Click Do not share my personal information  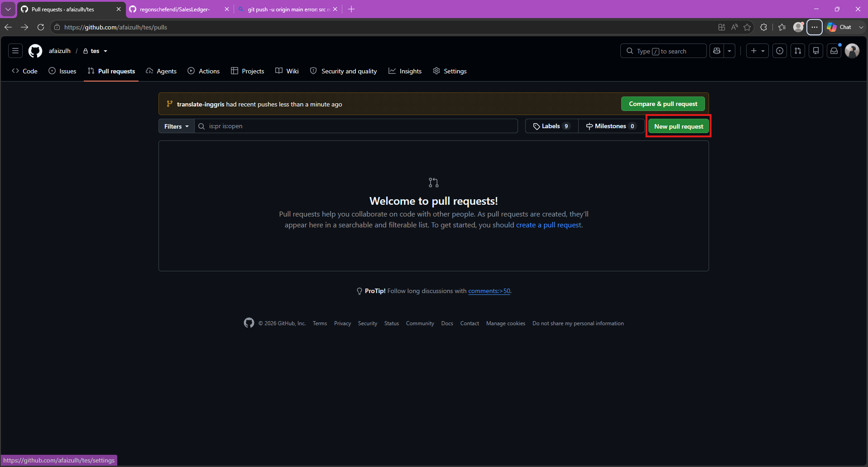pyautogui.click(x=578, y=323)
